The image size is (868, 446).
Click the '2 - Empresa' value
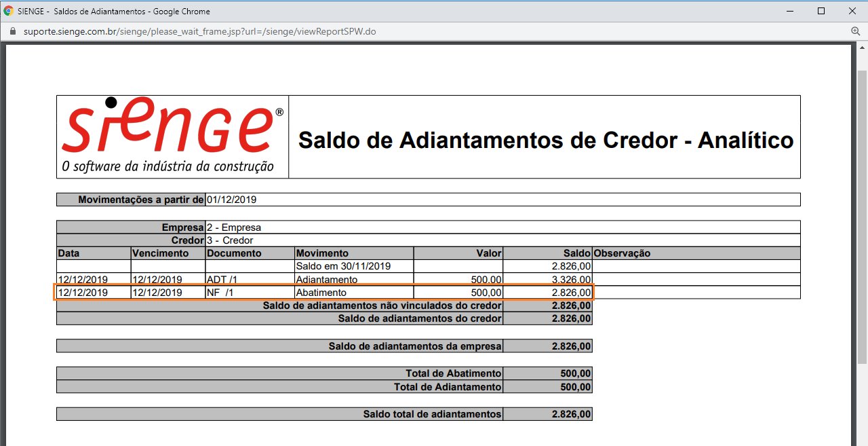point(234,227)
